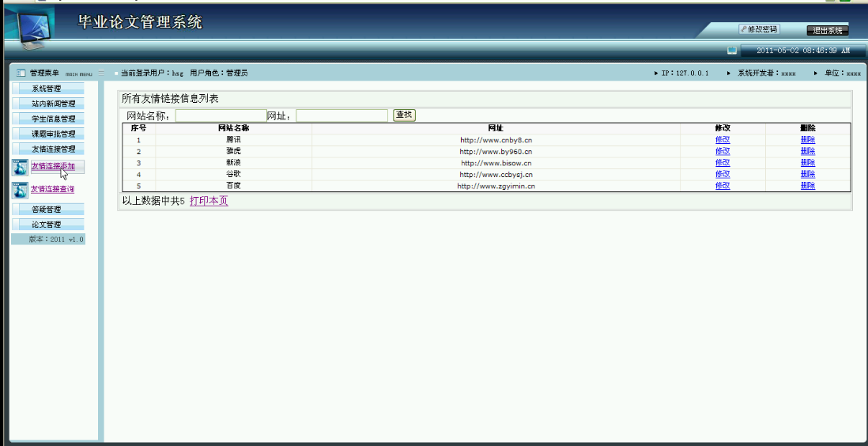The height and width of the screenshot is (446, 868).
Task: Expand the 系统管理 menu section
Action: click(47, 89)
